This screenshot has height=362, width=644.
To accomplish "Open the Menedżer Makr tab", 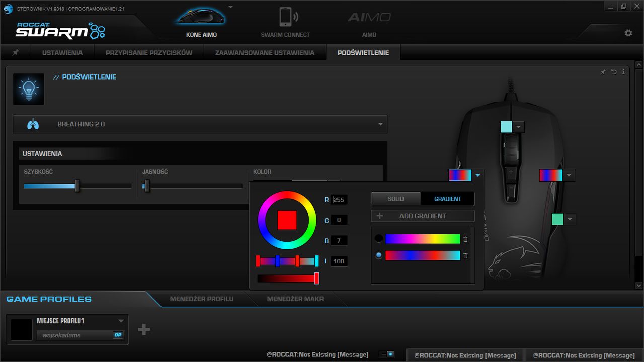I will pos(295,299).
